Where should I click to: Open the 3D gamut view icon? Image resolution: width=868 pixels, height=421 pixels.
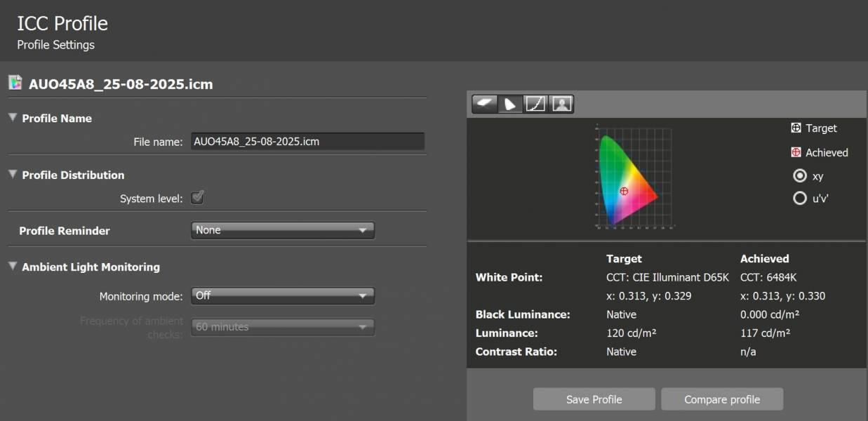click(484, 105)
